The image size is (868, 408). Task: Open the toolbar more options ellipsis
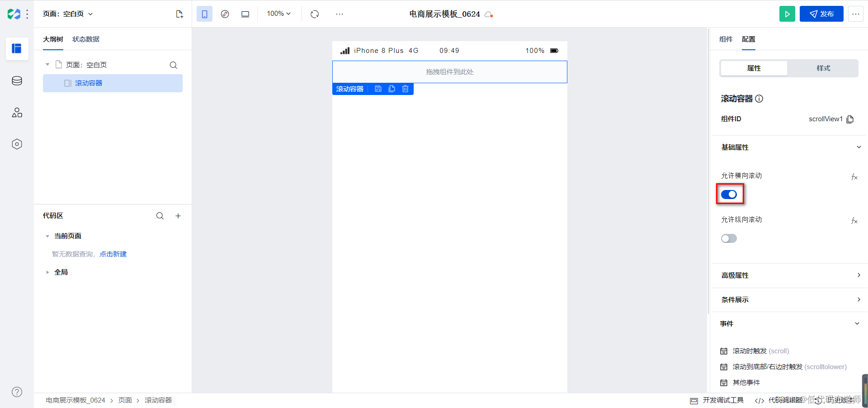click(340, 14)
